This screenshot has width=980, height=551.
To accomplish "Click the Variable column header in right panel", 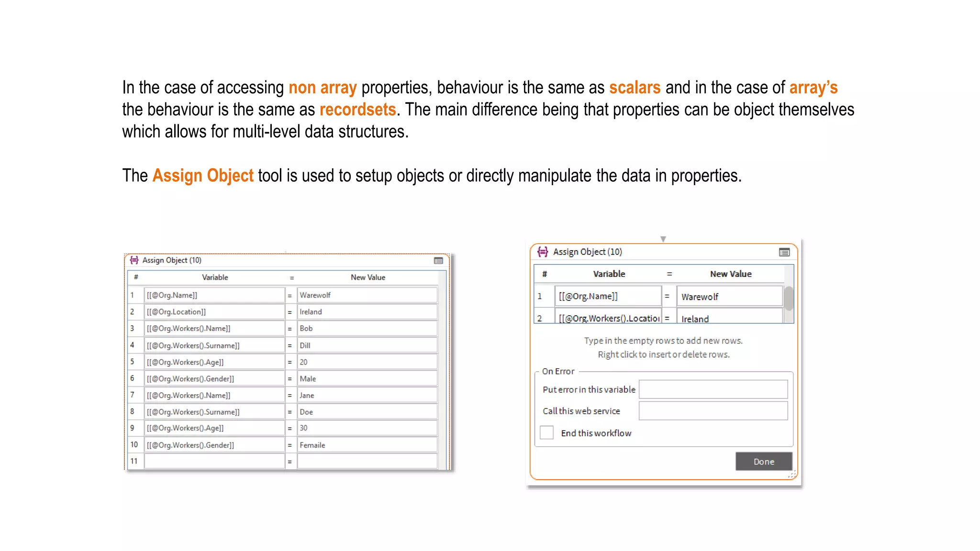I will coord(609,274).
